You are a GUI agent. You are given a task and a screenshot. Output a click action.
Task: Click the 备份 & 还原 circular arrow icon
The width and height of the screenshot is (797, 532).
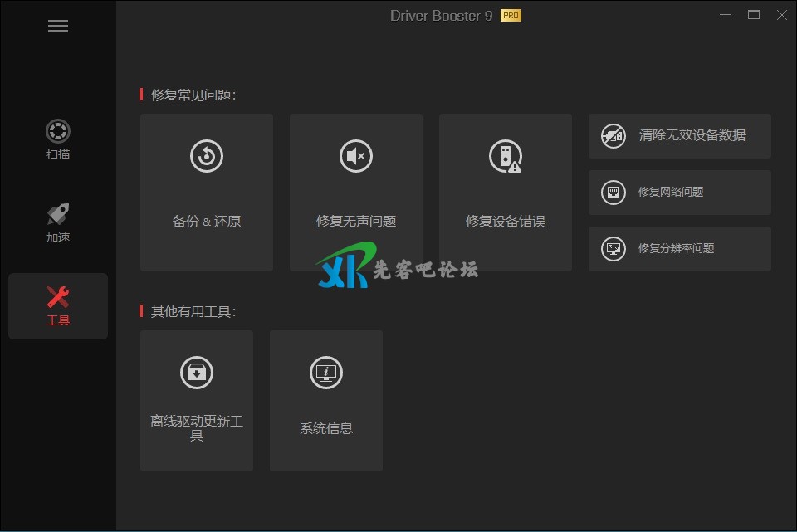pyautogui.click(x=207, y=156)
